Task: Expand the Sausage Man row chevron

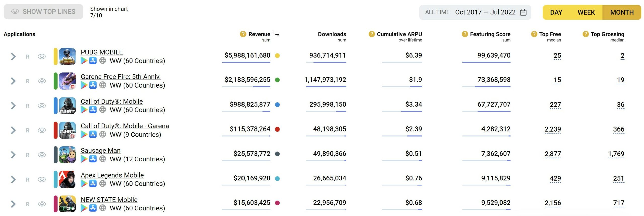Action: pyautogui.click(x=13, y=155)
